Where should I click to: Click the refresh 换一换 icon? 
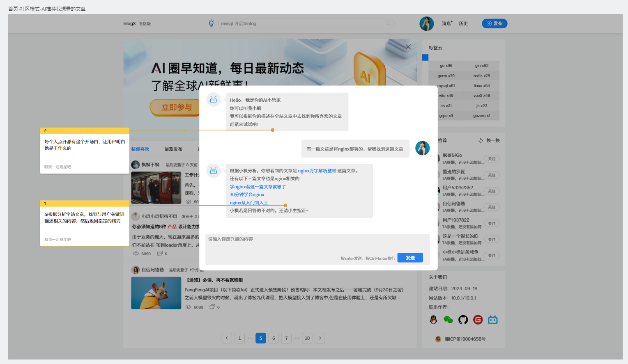tap(481, 140)
